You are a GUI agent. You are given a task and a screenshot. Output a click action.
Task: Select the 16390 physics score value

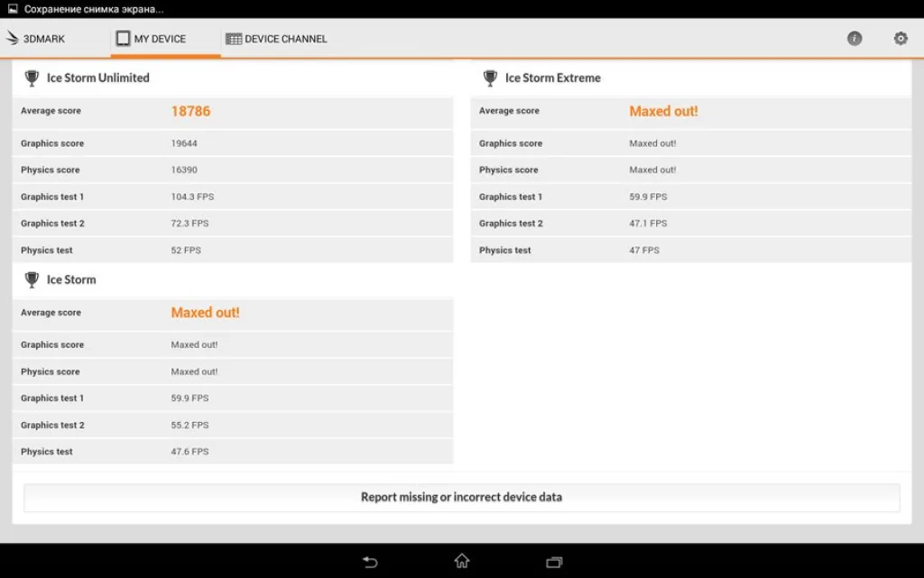[184, 170]
